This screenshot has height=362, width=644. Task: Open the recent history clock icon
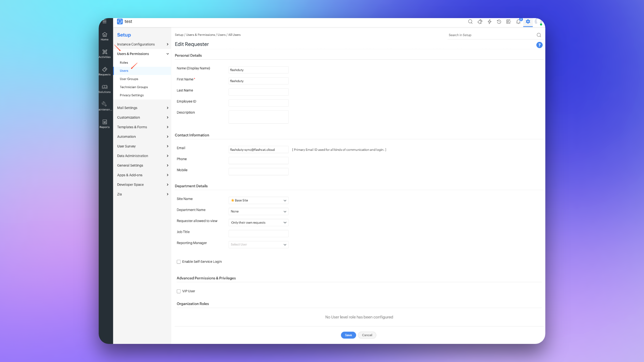499,22
